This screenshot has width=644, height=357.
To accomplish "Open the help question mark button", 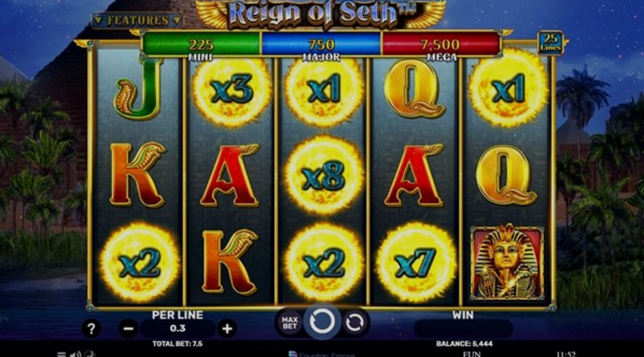I will [91, 329].
